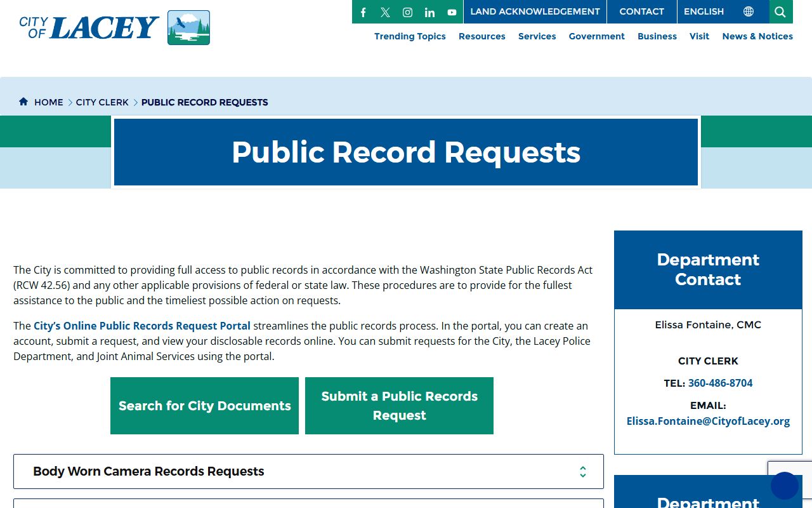The image size is (812, 508).
Task: Open the site search magnifier
Action: [780, 11]
